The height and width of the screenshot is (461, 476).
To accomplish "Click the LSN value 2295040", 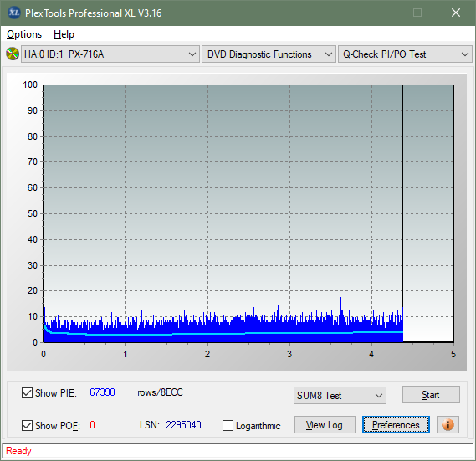I will (183, 424).
